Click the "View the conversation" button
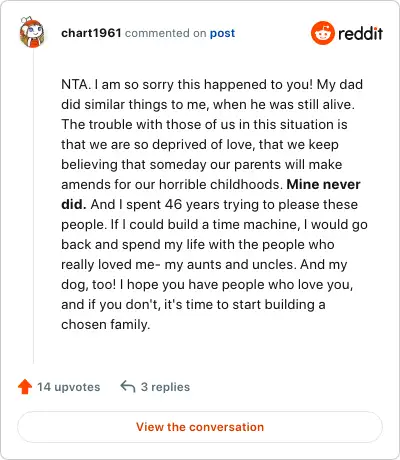The image size is (400, 460). (200, 427)
